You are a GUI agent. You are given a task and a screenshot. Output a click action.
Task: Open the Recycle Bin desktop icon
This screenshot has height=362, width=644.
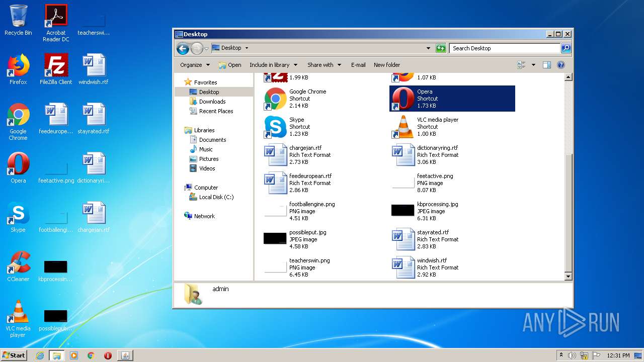tap(18, 20)
